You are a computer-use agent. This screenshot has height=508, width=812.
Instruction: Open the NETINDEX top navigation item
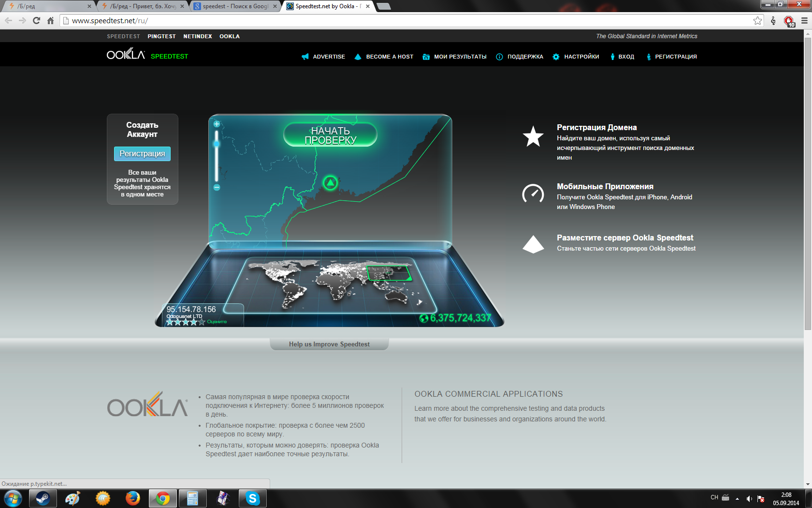pyautogui.click(x=198, y=36)
